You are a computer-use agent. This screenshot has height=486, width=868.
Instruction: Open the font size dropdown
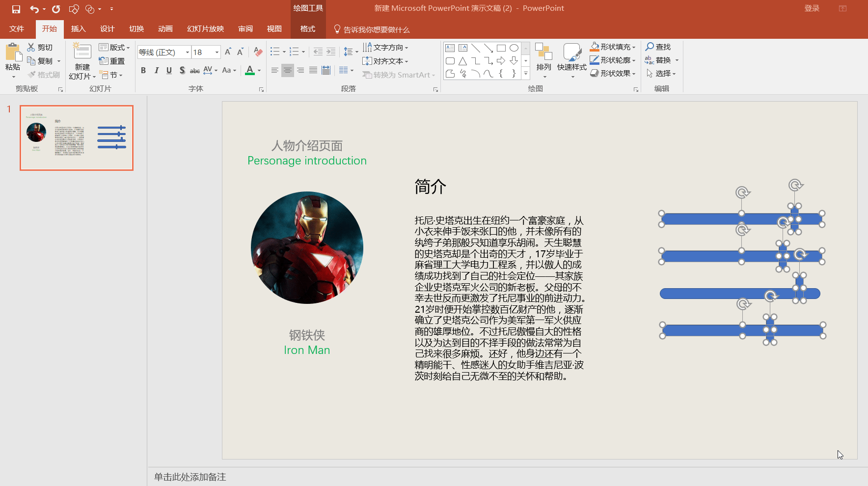[217, 52]
